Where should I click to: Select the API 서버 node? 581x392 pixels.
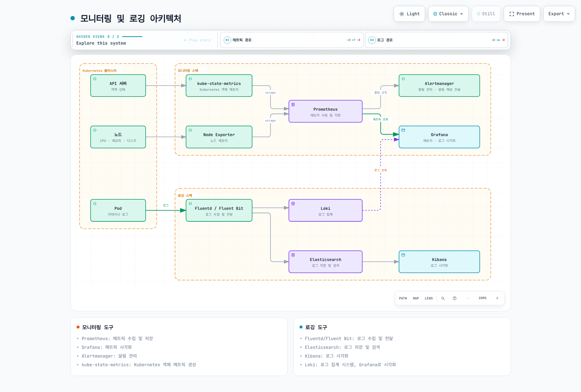(118, 86)
